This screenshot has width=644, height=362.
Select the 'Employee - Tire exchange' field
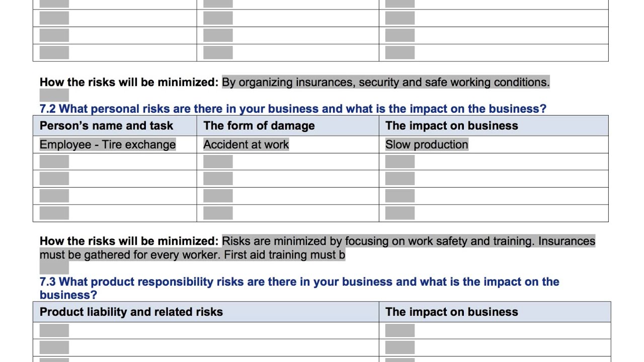tap(108, 145)
